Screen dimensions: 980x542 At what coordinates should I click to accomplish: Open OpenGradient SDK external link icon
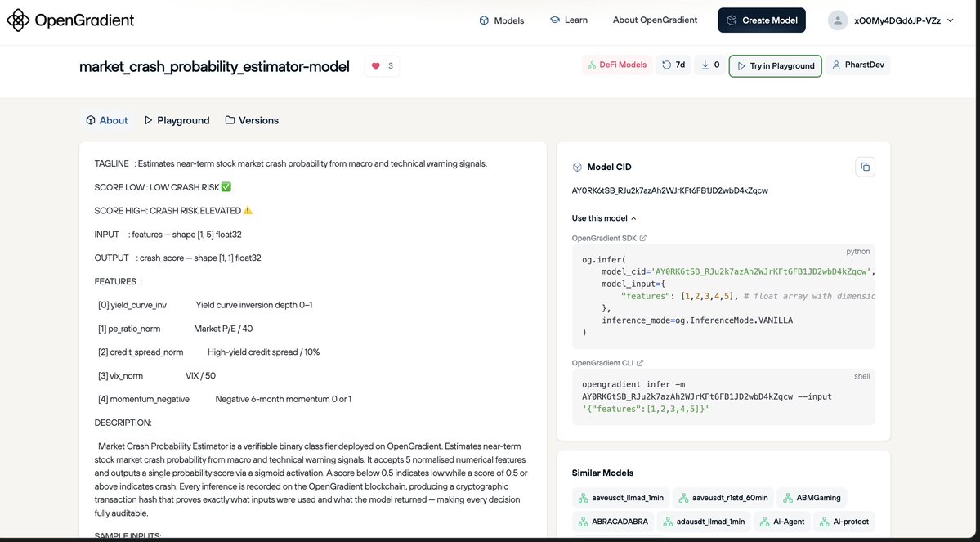pyautogui.click(x=643, y=238)
